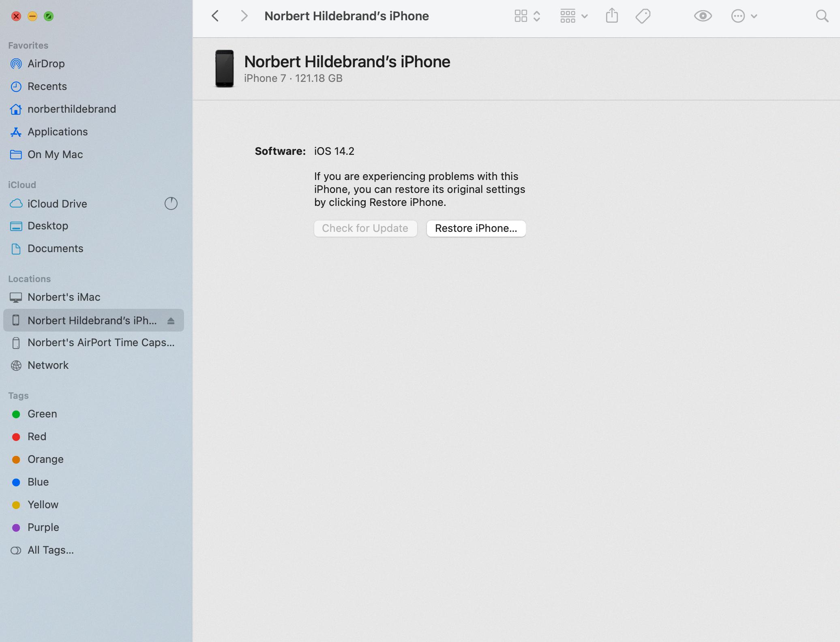
Task: Open the Finder search magnifier
Action: click(822, 16)
